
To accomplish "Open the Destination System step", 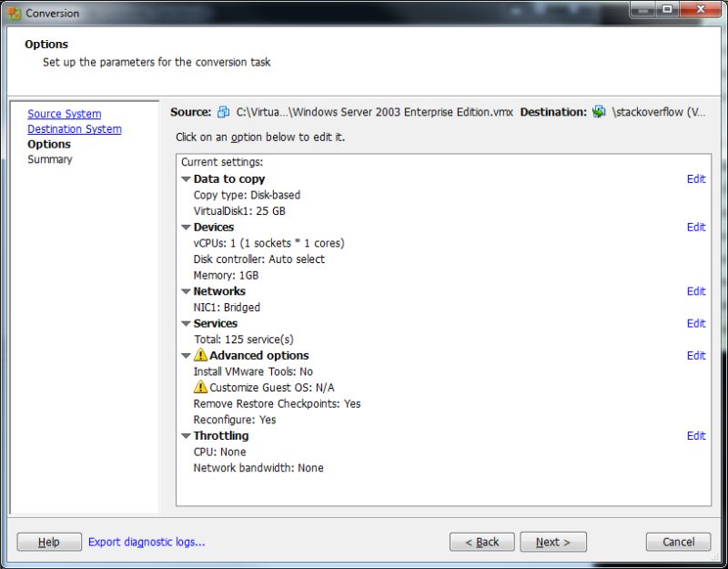I will (x=74, y=128).
